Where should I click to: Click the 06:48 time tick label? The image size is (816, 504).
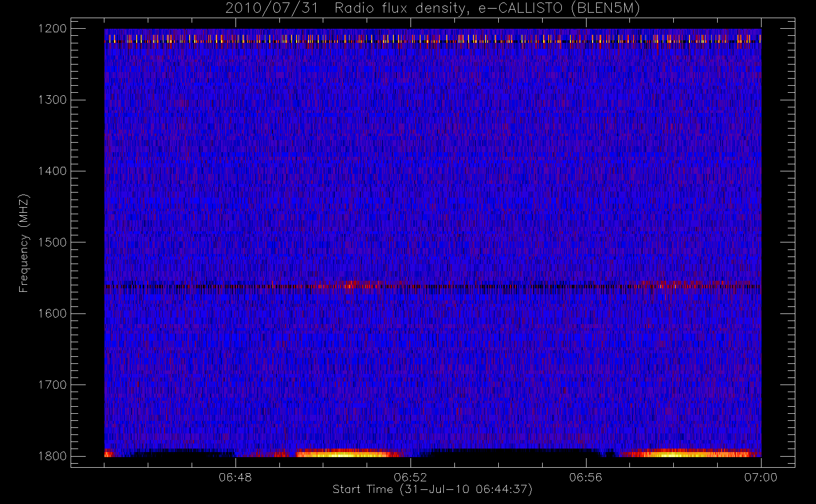(x=236, y=477)
